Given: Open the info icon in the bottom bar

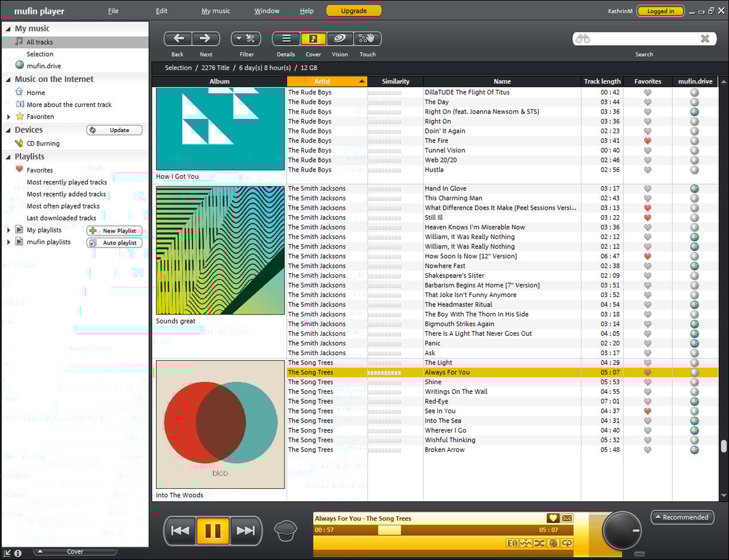Looking at the screenshot, I should tap(18, 553).
